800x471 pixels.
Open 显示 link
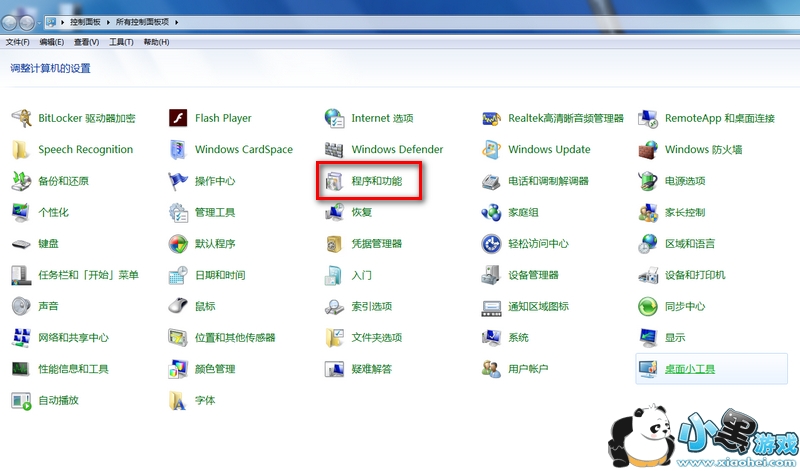(674, 338)
